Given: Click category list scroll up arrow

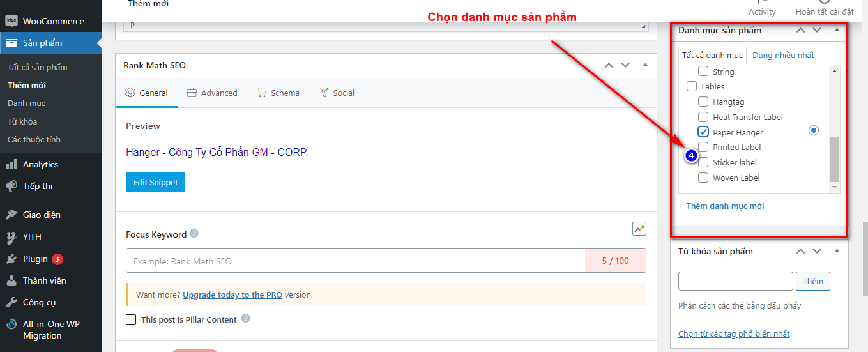Looking at the screenshot, I should [x=834, y=71].
